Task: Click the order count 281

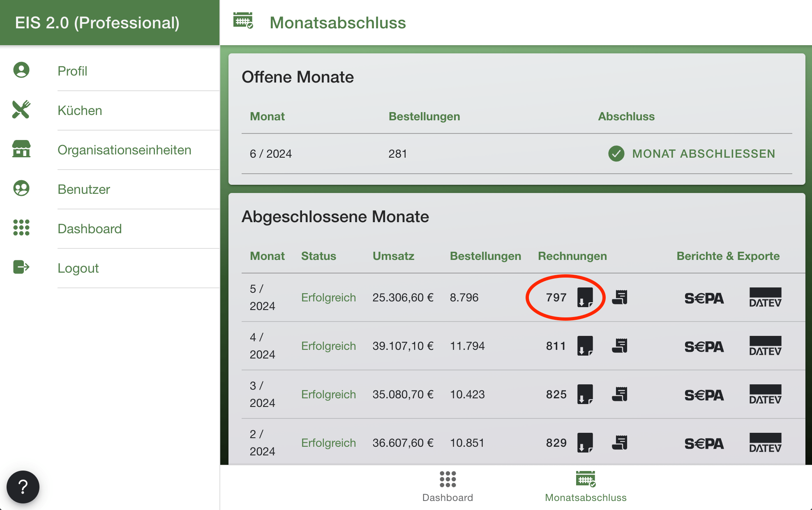Action: coord(398,154)
